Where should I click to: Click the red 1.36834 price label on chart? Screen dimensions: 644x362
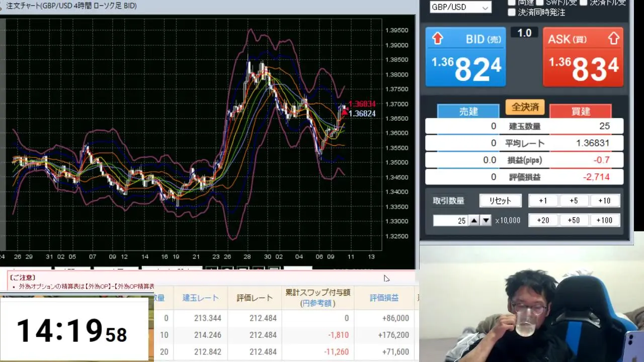[362, 104]
